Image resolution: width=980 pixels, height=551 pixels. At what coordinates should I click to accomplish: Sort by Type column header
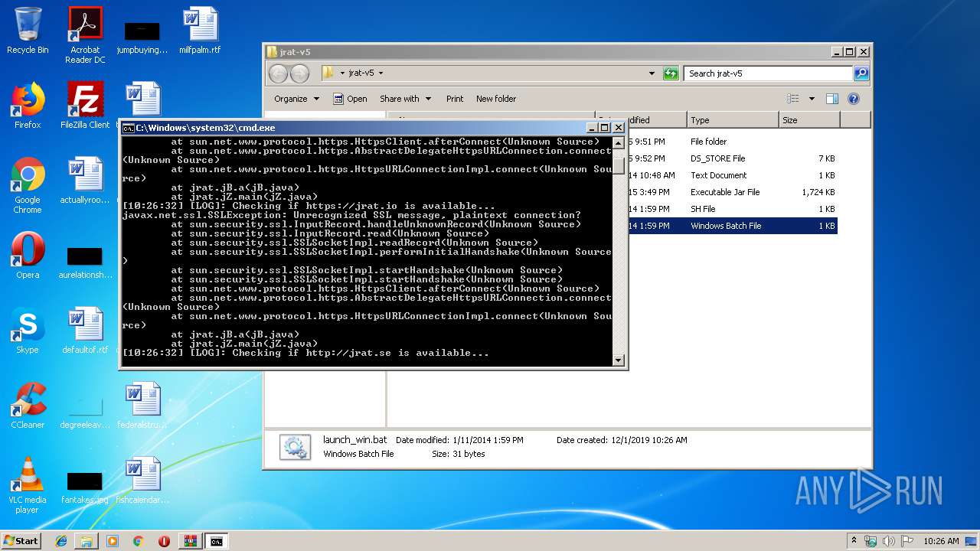coord(732,120)
